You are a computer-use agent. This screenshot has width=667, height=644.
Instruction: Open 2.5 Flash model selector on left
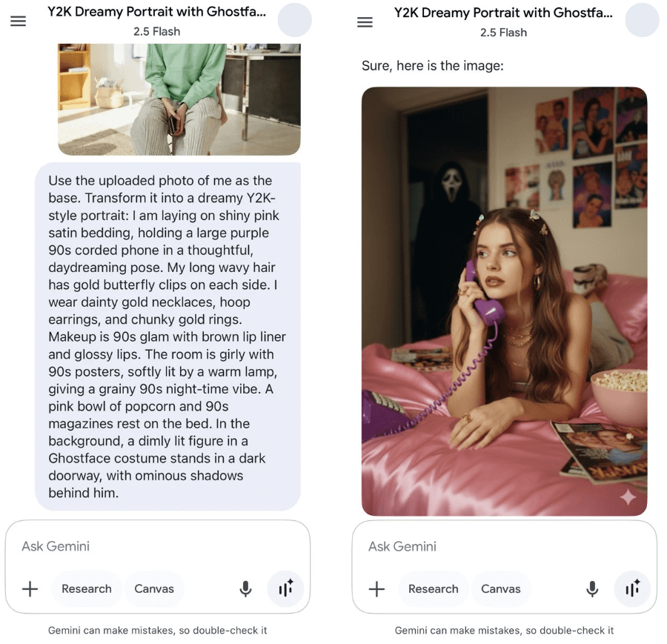click(x=156, y=31)
